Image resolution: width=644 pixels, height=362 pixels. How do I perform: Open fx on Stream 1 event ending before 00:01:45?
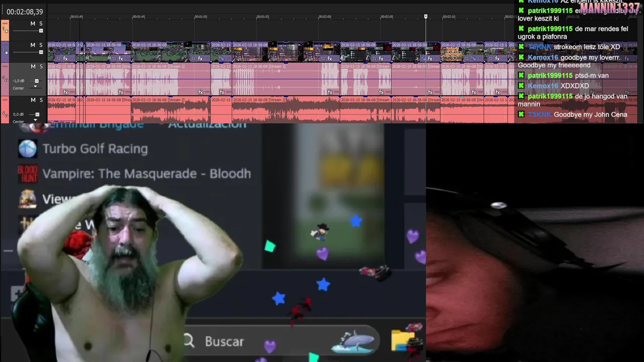[x=121, y=92]
